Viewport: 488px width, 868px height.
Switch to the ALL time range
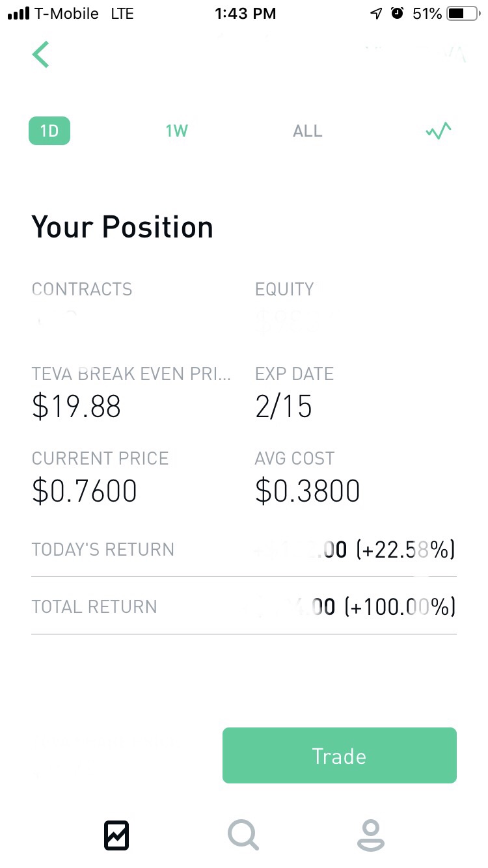point(308,131)
